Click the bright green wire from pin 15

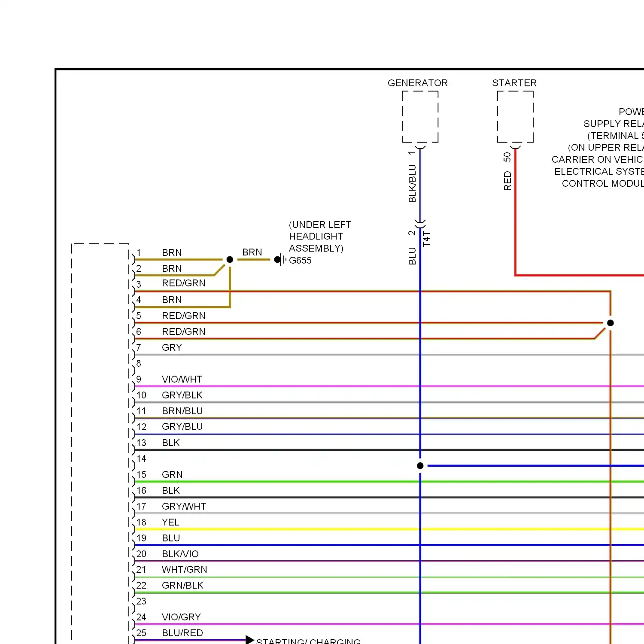point(389,482)
